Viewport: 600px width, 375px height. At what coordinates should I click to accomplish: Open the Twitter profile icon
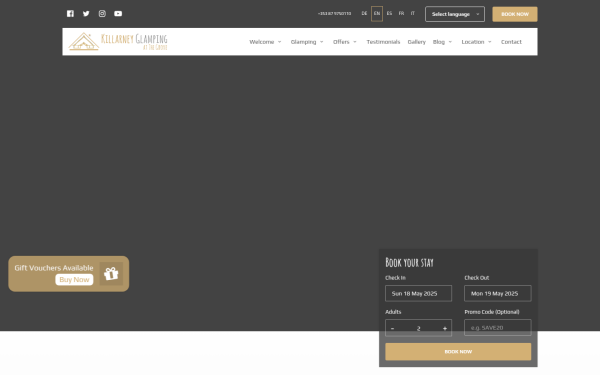tap(86, 14)
